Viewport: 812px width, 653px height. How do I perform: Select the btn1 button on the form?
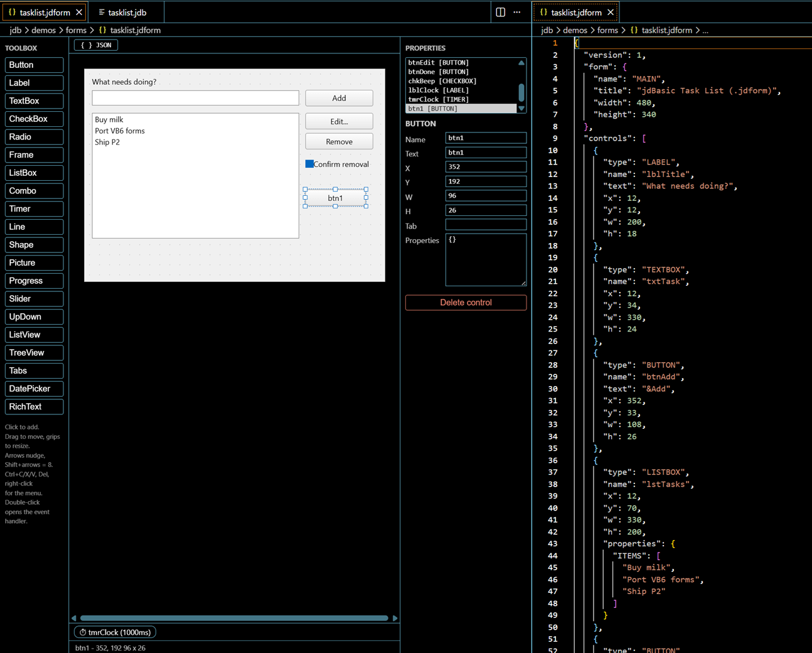335,198
